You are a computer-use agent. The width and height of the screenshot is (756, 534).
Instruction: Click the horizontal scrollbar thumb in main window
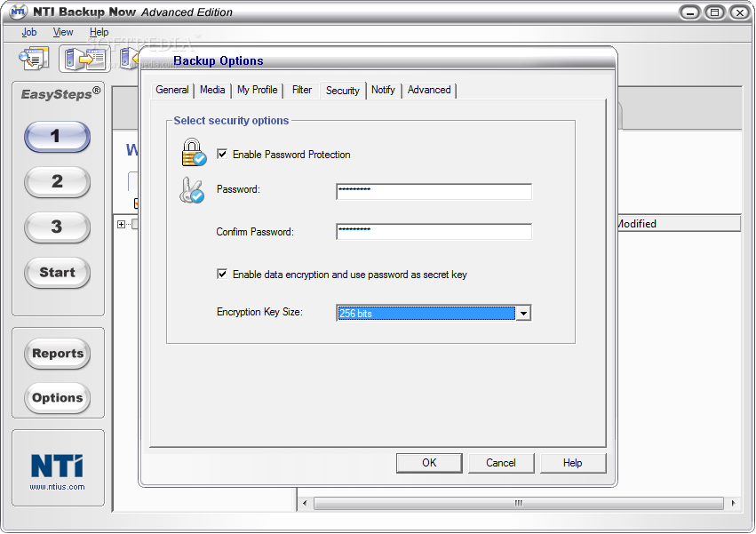[x=519, y=503]
